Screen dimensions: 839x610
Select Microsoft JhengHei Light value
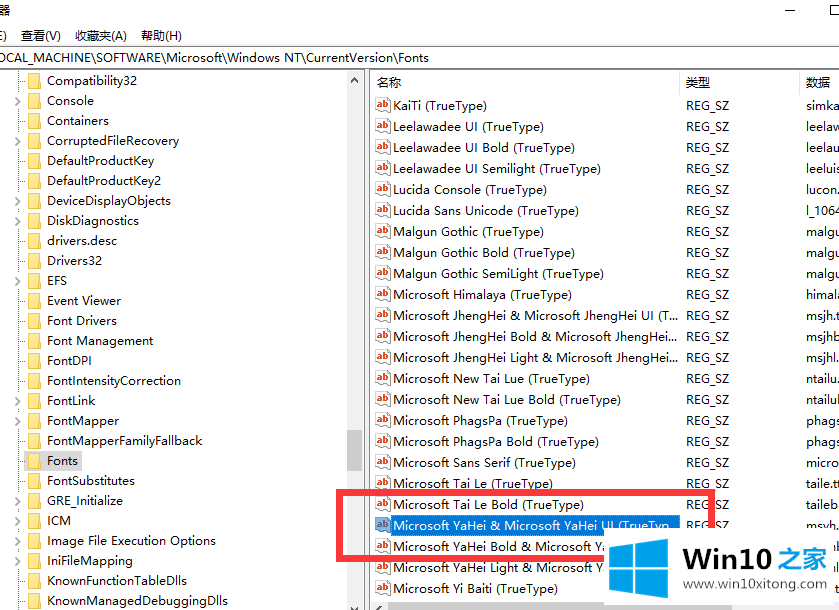click(535, 357)
